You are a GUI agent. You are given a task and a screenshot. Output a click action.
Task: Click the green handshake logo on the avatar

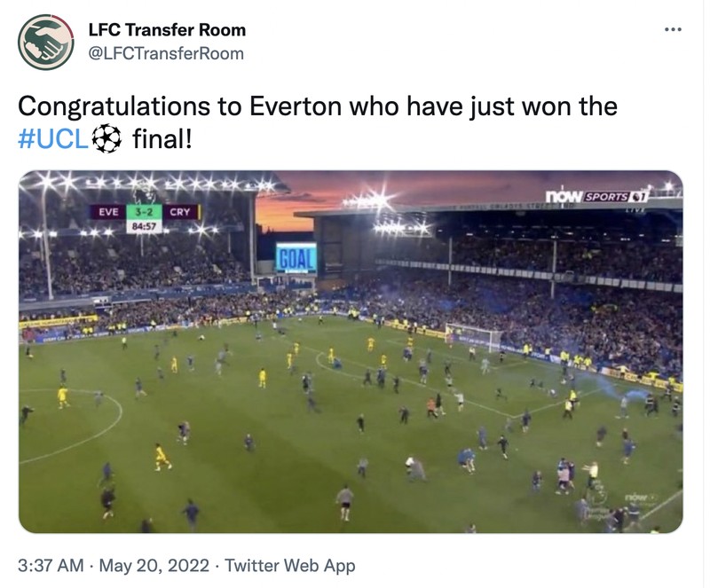tap(43, 41)
